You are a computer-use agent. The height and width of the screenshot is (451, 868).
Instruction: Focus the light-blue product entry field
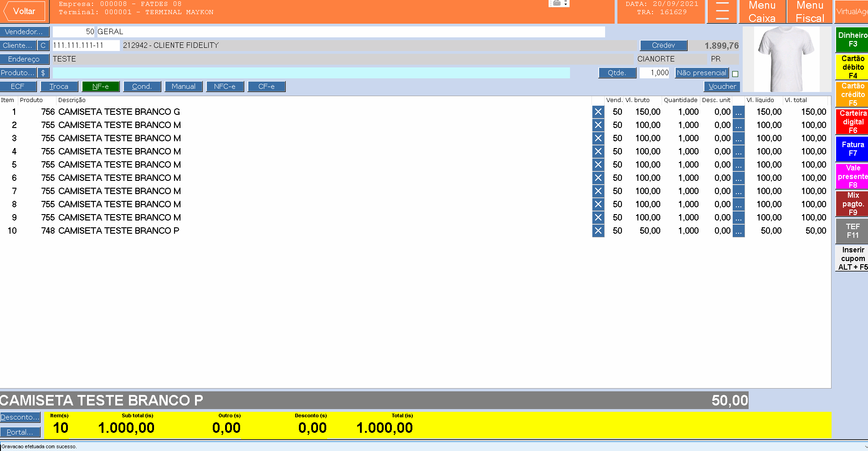point(311,73)
